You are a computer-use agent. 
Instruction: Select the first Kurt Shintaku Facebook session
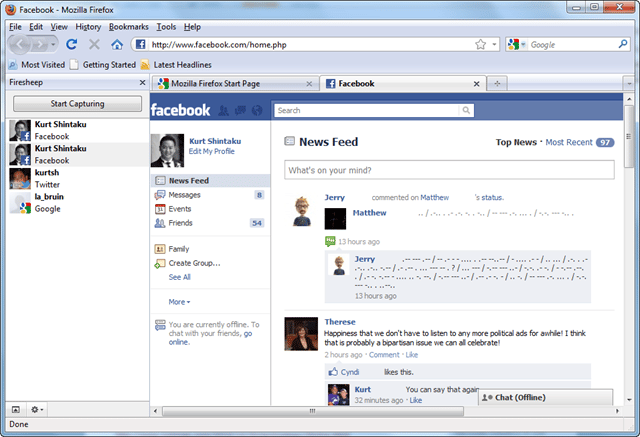(78, 130)
